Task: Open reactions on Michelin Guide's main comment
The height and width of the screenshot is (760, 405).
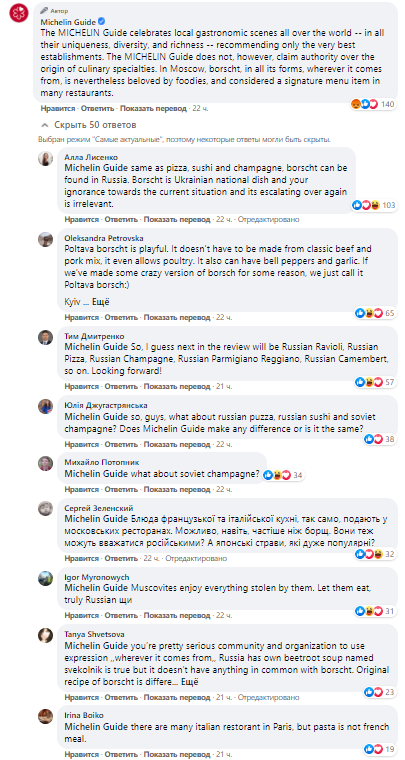Action: (x=373, y=104)
